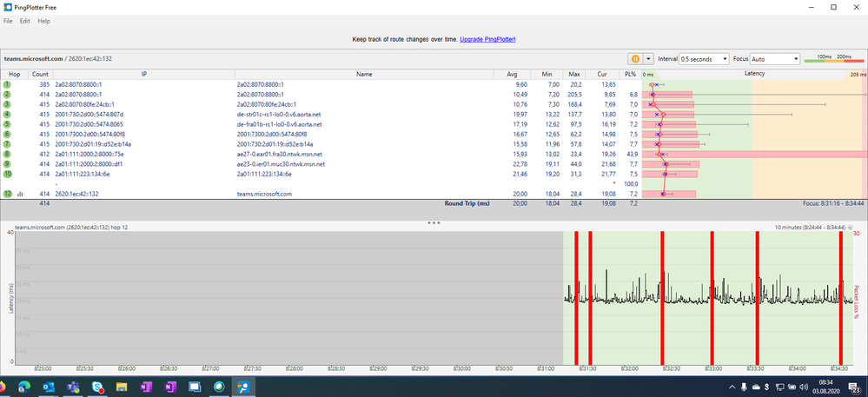Select hop 10 green circle icon
Screen dimensions: 868x397
pos(7,174)
